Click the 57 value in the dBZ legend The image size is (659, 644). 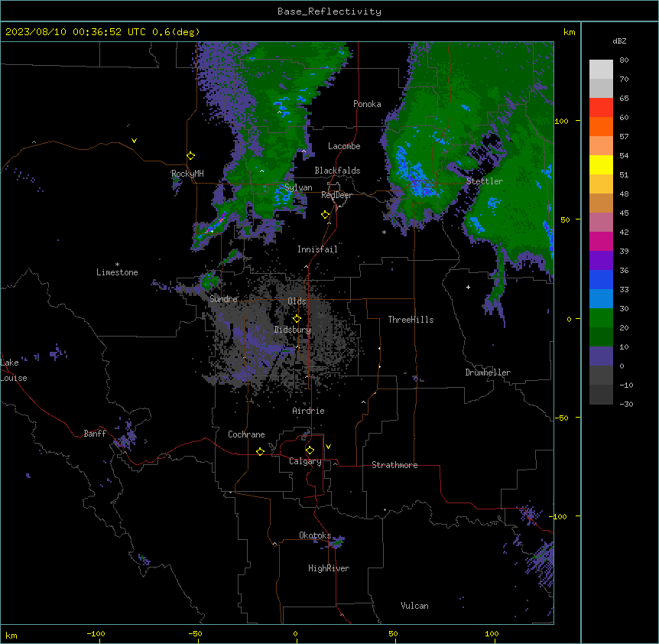(624, 137)
